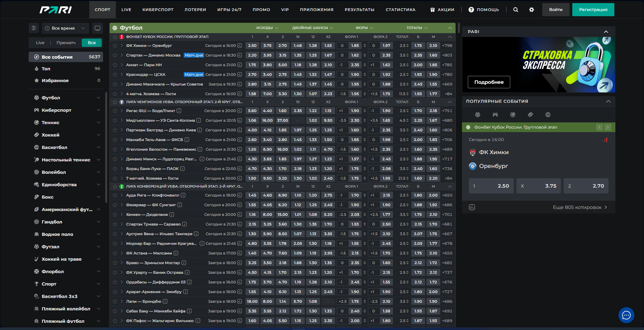Click red alert icon of Кубок России
Screen dimensions: 644x330
[x=122, y=37]
